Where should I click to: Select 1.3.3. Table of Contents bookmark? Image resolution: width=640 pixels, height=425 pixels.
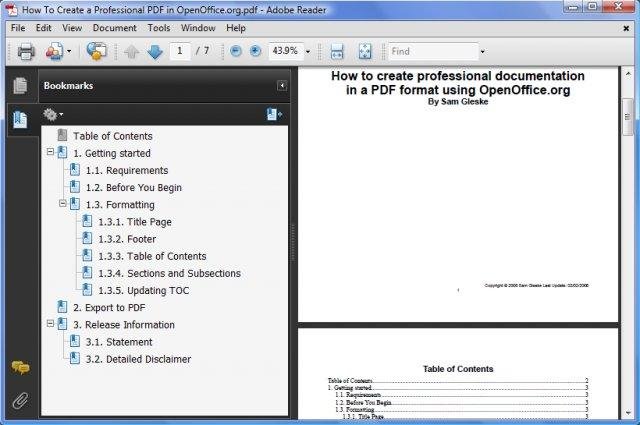[152, 256]
